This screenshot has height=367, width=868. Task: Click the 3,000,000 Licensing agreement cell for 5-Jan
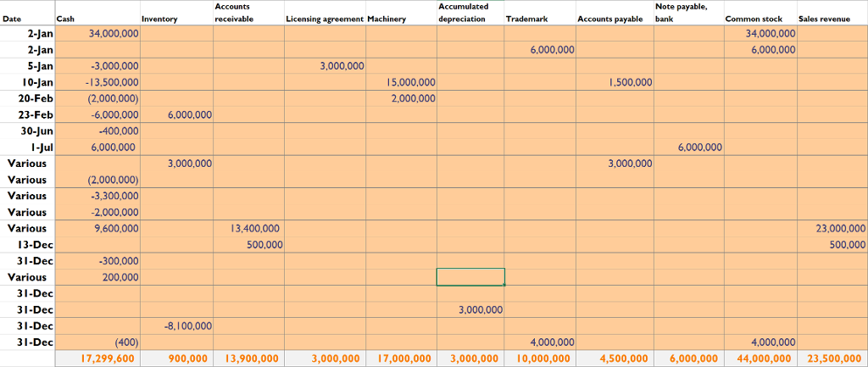click(x=325, y=66)
